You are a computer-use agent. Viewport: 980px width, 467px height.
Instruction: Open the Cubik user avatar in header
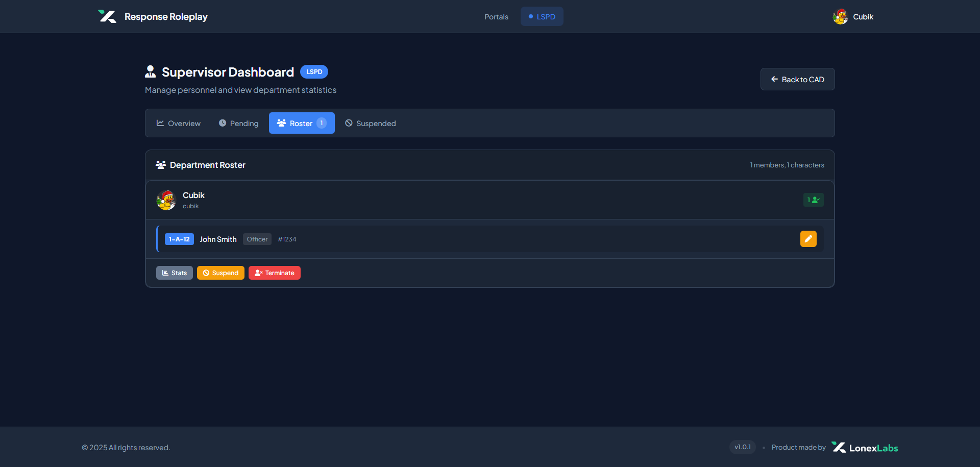click(x=840, y=17)
